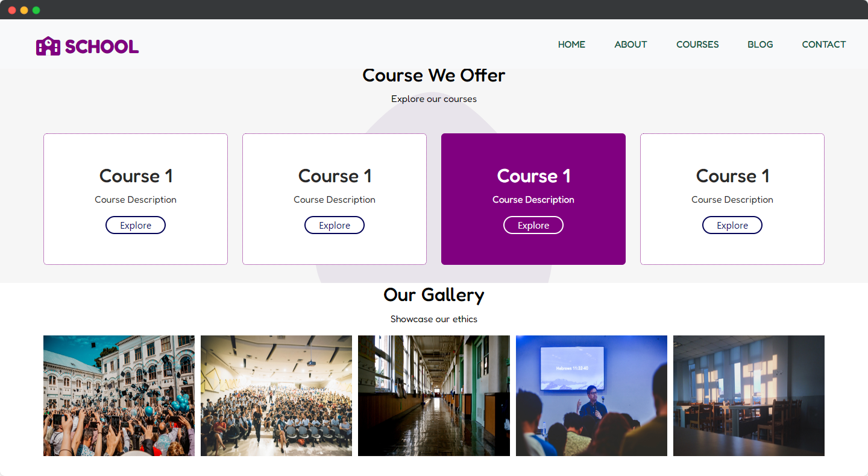Select the purple highlighted Course 1 card title
868x476 pixels.
(x=533, y=176)
